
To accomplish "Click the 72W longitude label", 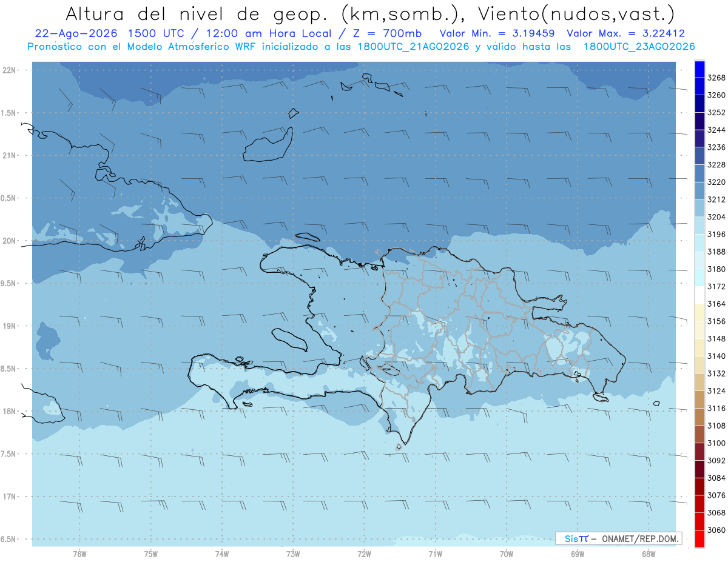I will [365, 554].
